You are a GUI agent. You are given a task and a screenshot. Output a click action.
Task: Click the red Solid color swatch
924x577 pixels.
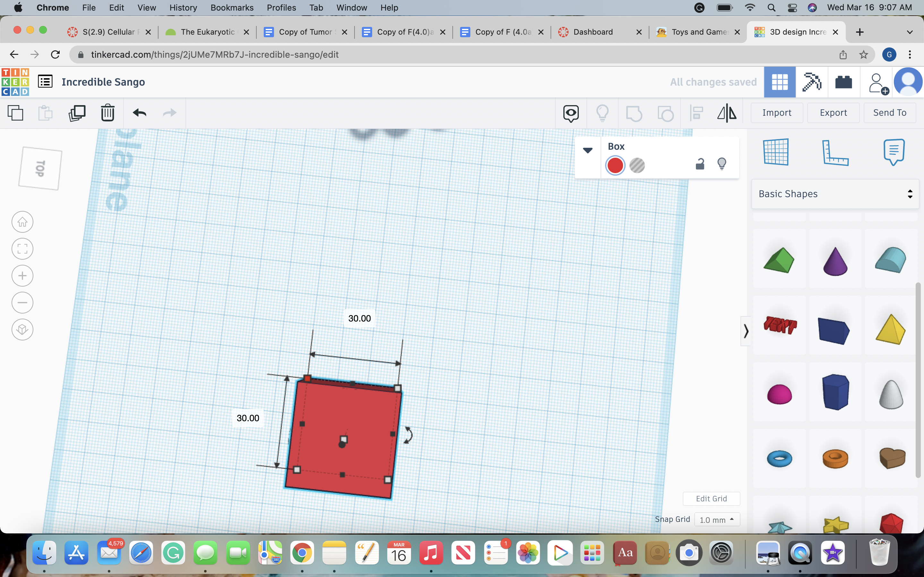point(615,166)
